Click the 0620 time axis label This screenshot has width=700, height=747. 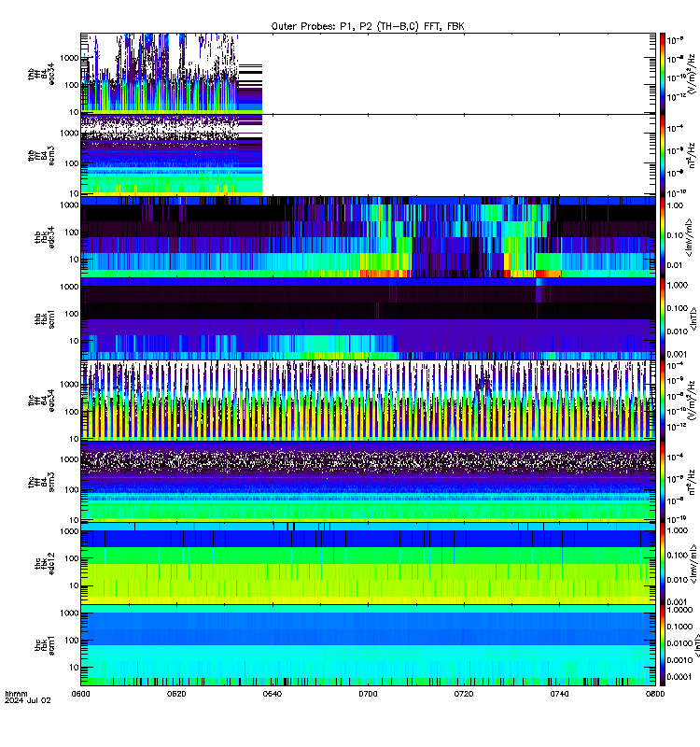click(x=176, y=694)
